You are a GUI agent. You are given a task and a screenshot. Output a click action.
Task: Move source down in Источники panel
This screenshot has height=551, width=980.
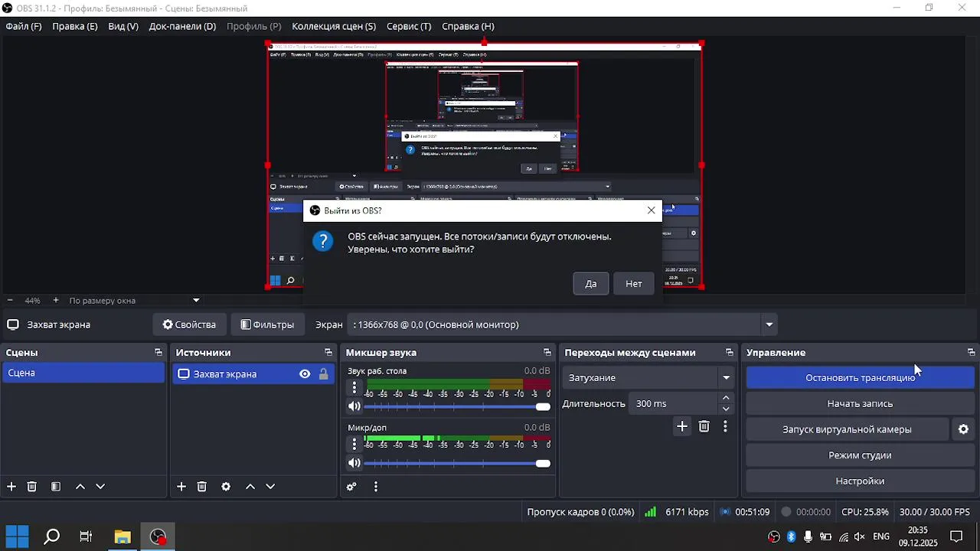[270, 487]
